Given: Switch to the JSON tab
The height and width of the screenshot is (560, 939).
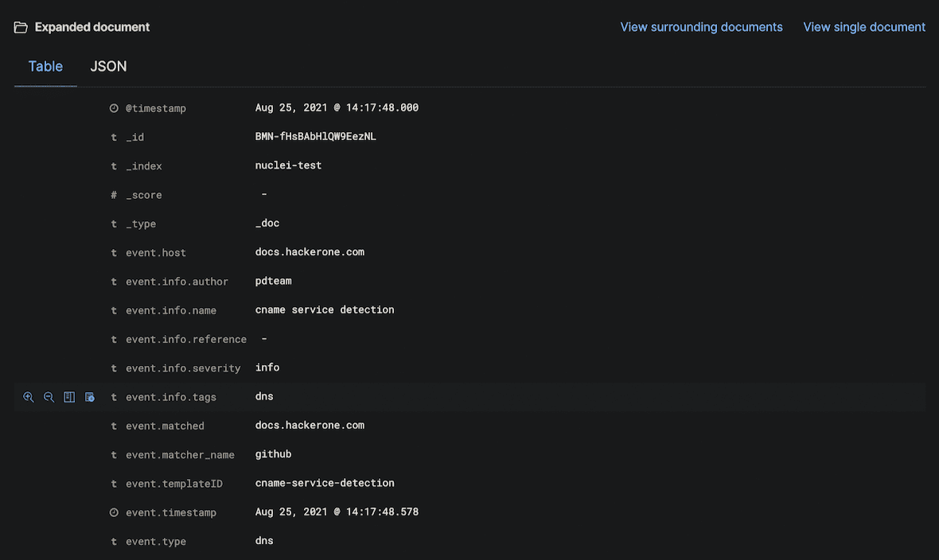Looking at the screenshot, I should pyautogui.click(x=108, y=67).
